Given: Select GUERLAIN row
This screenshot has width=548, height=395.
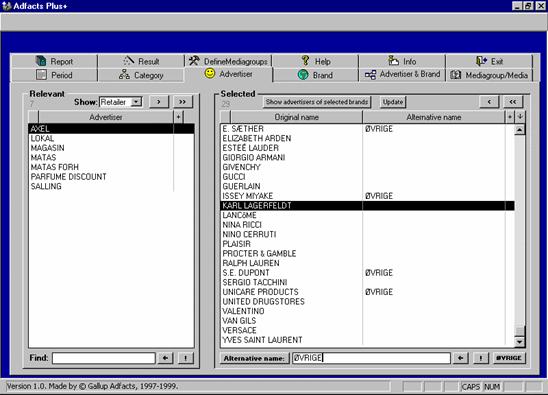Looking at the screenshot, I should (367, 186).
